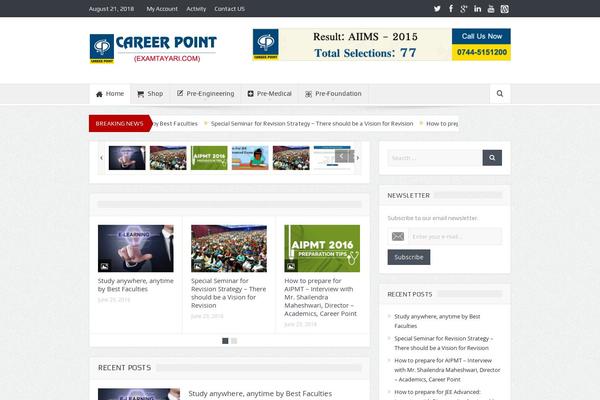
Task: Click the left arrow of thumbnail carousel
Action: 101,158
